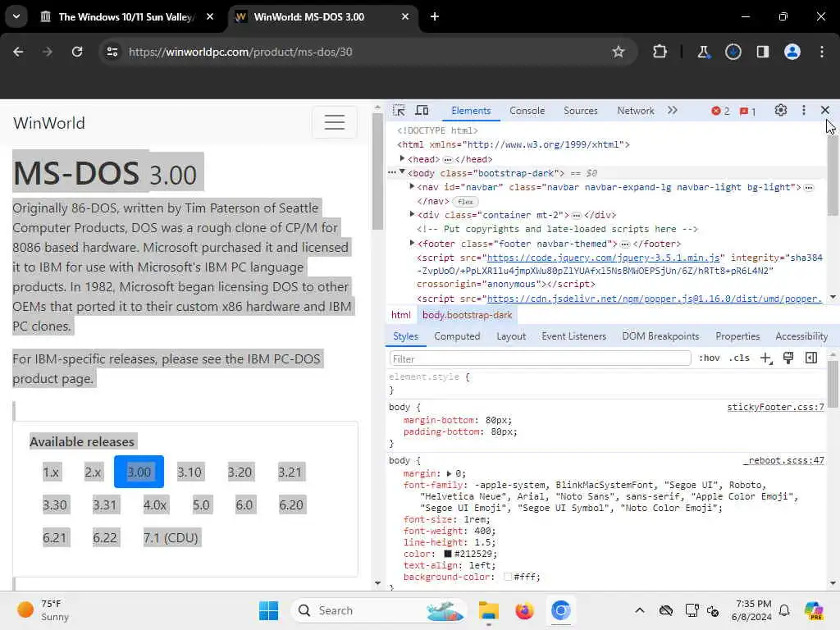Open the DOM Breakpoints tab
Image resolution: width=840 pixels, height=630 pixels.
pos(660,336)
